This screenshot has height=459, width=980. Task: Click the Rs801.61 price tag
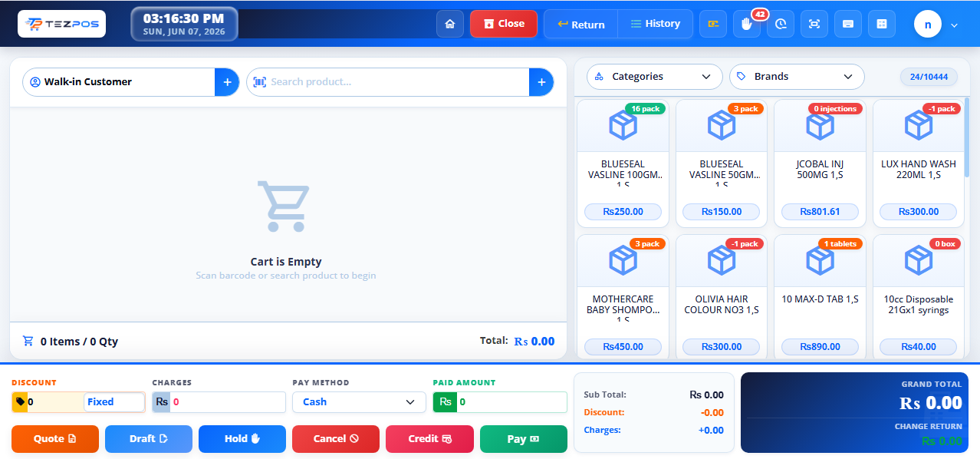[820, 212]
